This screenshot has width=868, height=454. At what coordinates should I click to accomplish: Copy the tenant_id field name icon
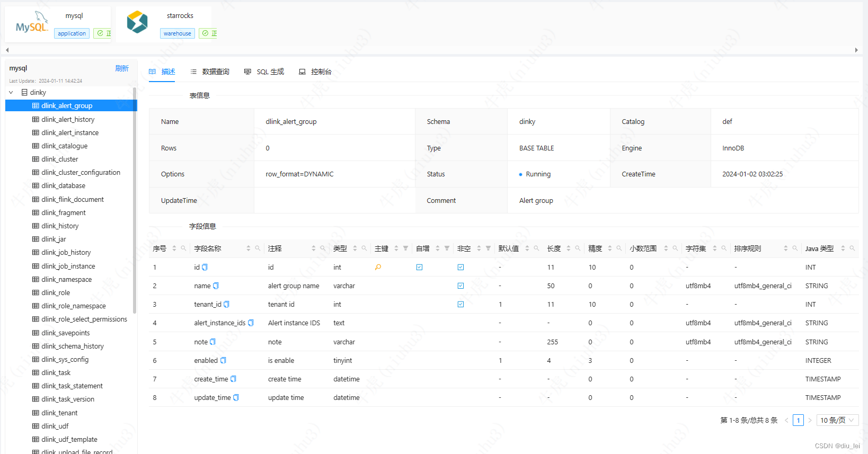click(x=226, y=305)
